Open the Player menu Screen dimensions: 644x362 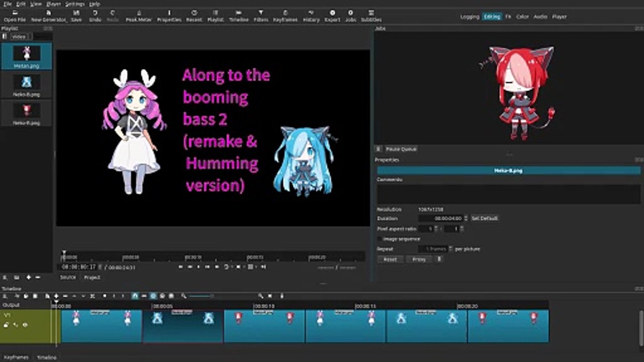pyautogui.click(x=53, y=4)
